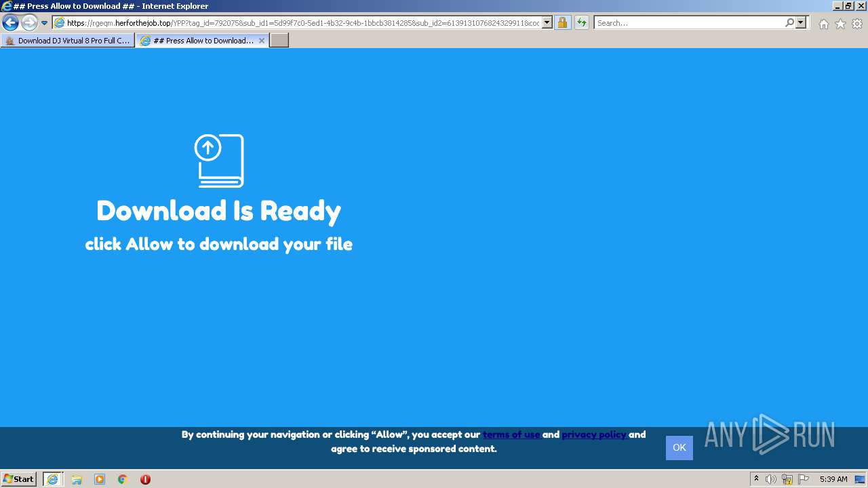Show hidden tray icons arrow

coord(757,479)
